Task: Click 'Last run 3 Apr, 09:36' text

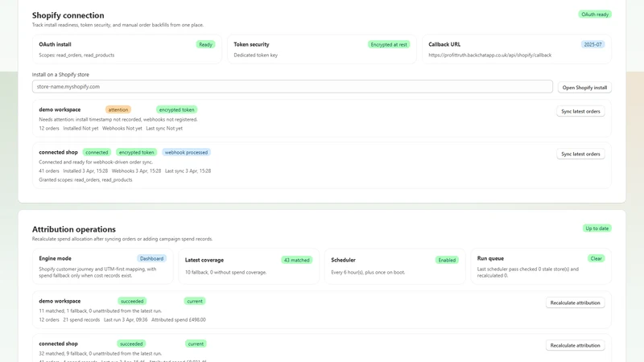Action: (126, 319)
